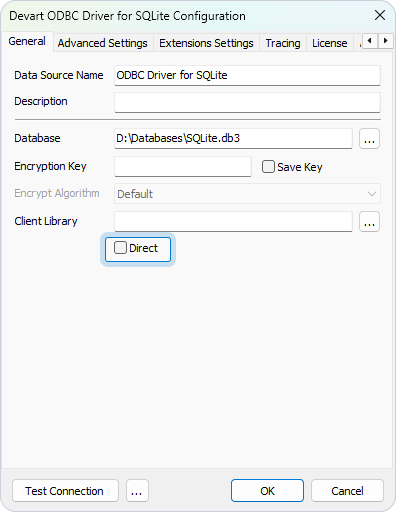396x512 pixels.
Task: Close the configuration dialog
Action: coord(380,15)
